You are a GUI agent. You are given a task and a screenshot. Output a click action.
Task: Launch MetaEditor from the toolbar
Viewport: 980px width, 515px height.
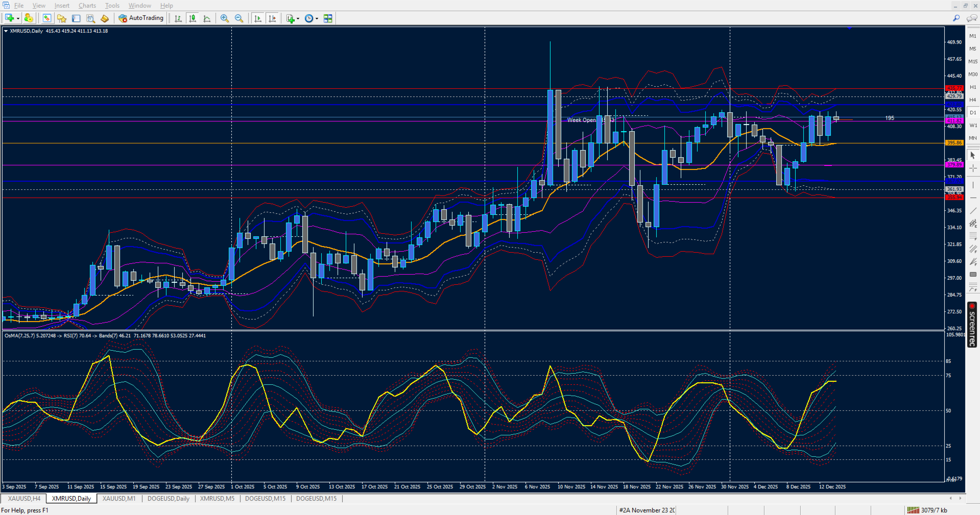(105, 18)
